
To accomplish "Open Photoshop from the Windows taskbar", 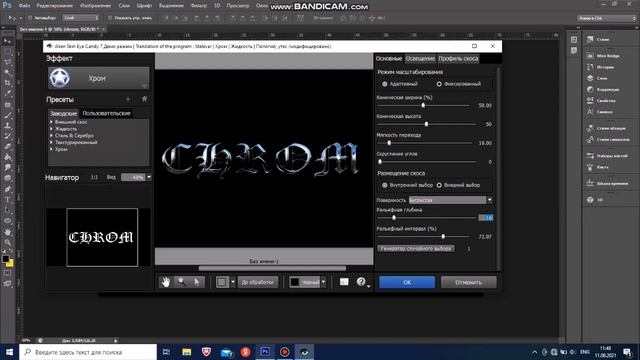I will click(265, 351).
